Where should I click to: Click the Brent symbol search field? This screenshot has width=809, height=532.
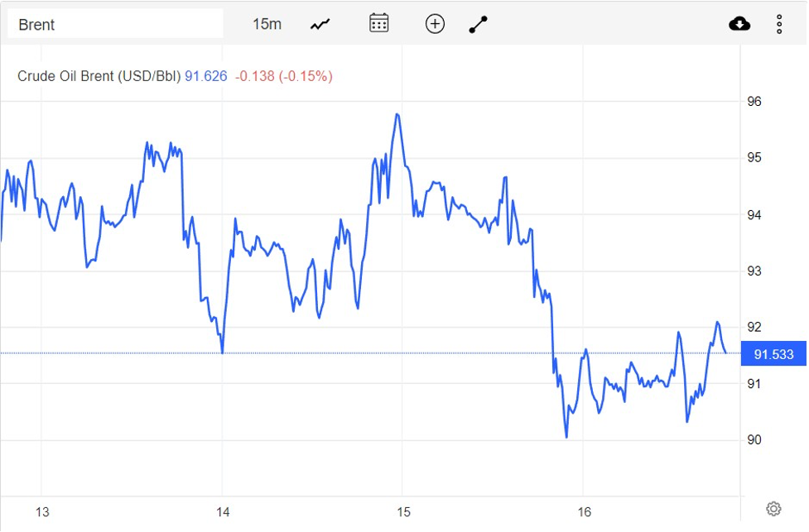pos(116,24)
